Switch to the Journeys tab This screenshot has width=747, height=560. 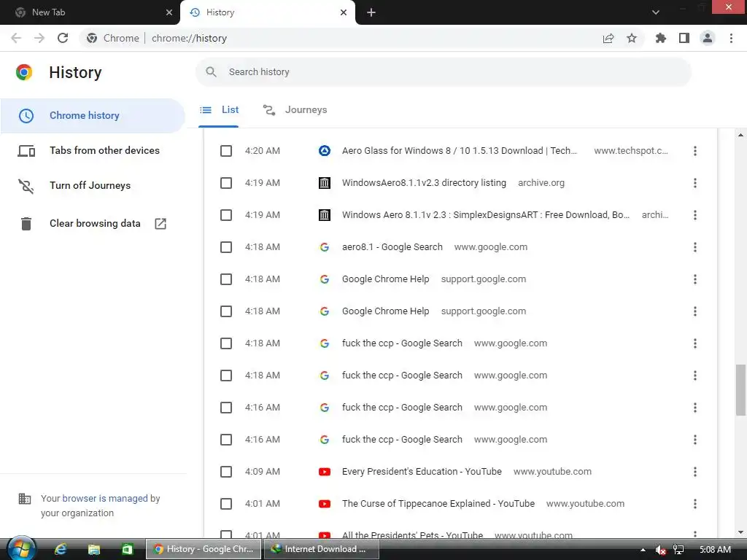click(x=295, y=110)
